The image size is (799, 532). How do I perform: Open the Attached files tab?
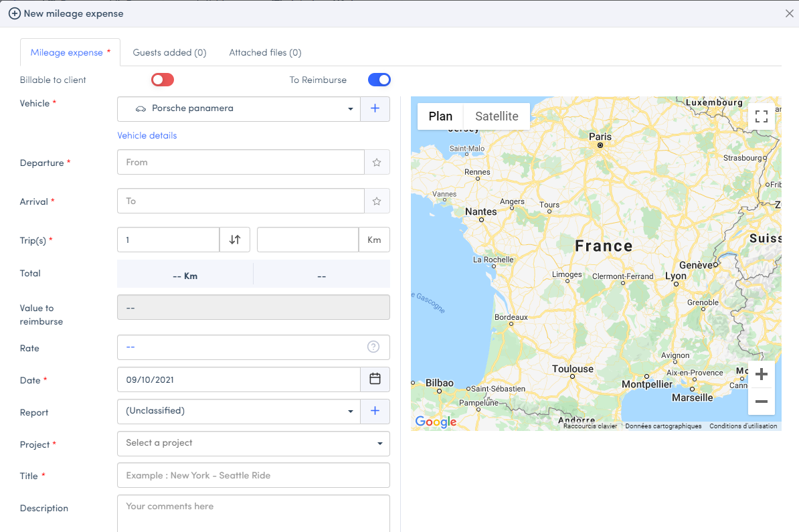tap(265, 53)
